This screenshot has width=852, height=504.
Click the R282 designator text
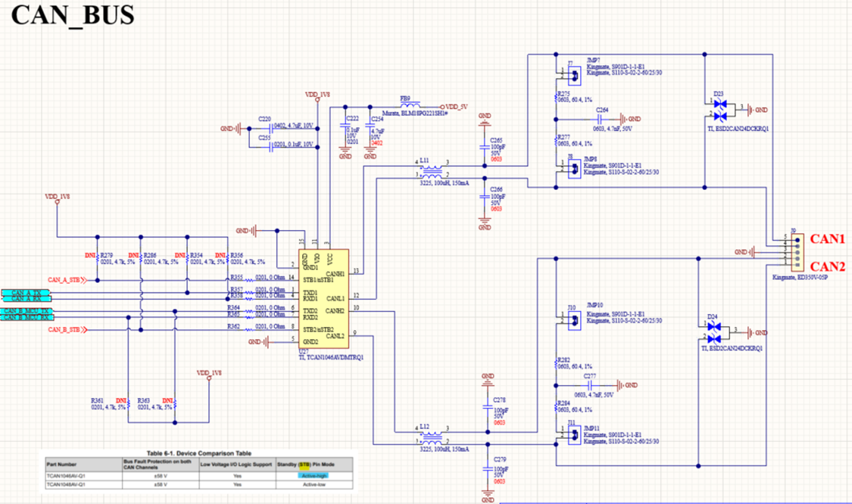564,360
